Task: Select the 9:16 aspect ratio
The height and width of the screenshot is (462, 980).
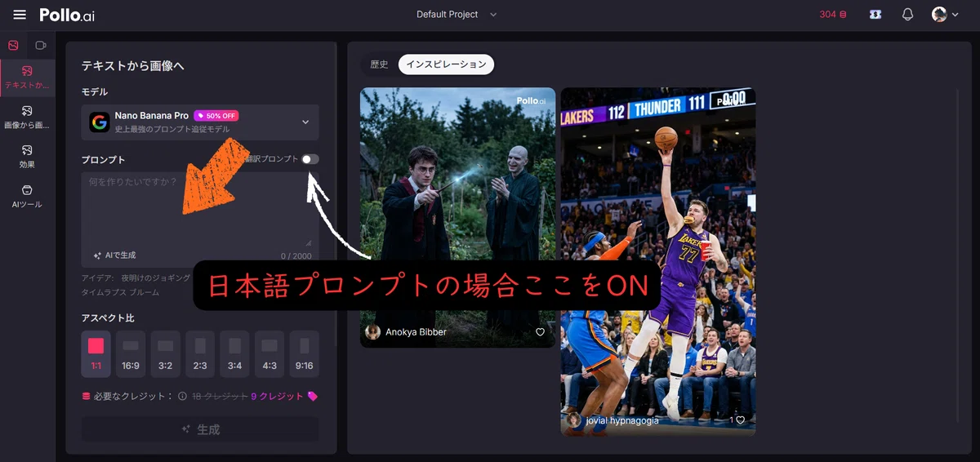Action: pyautogui.click(x=304, y=353)
